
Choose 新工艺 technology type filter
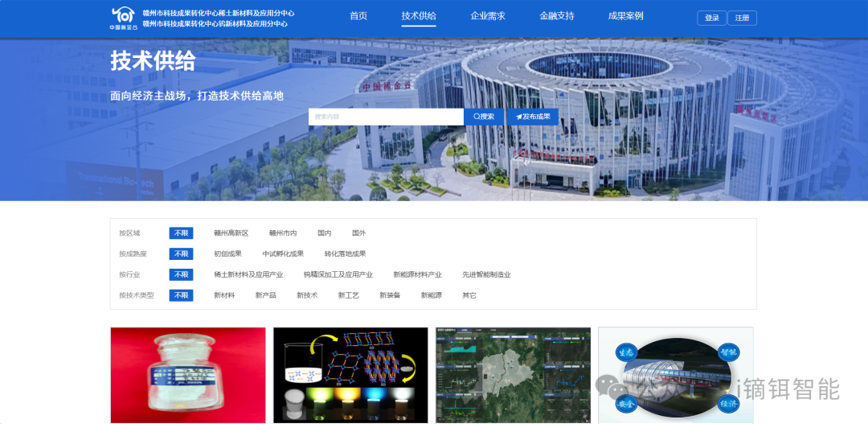348,295
